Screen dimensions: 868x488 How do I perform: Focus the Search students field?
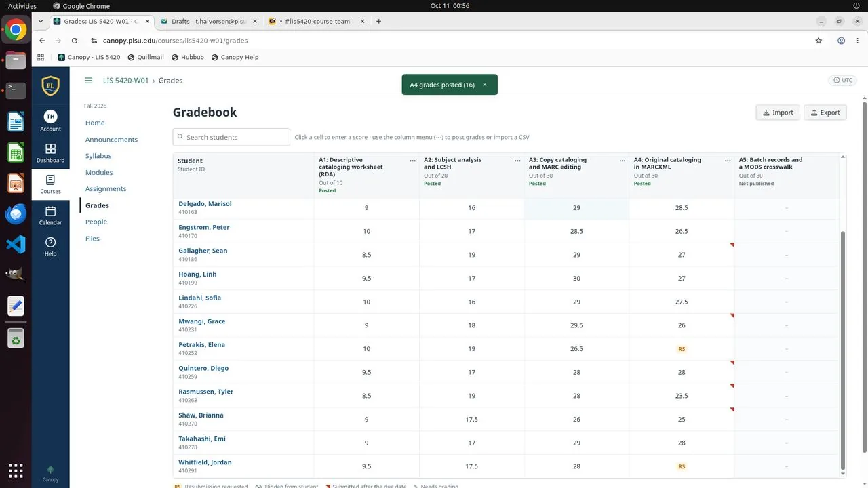pyautogui.click(x=231, y=137)
